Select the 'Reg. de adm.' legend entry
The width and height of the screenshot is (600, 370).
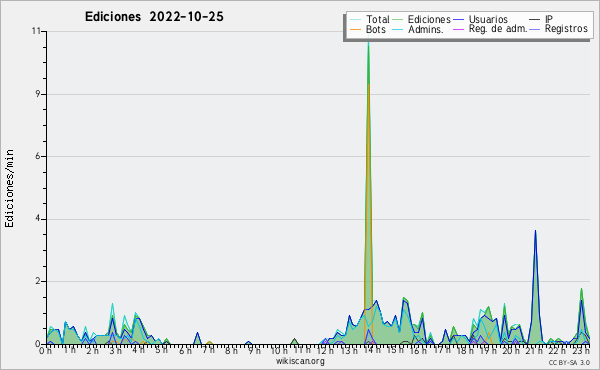pyautogui.click(x=498, y=29)
